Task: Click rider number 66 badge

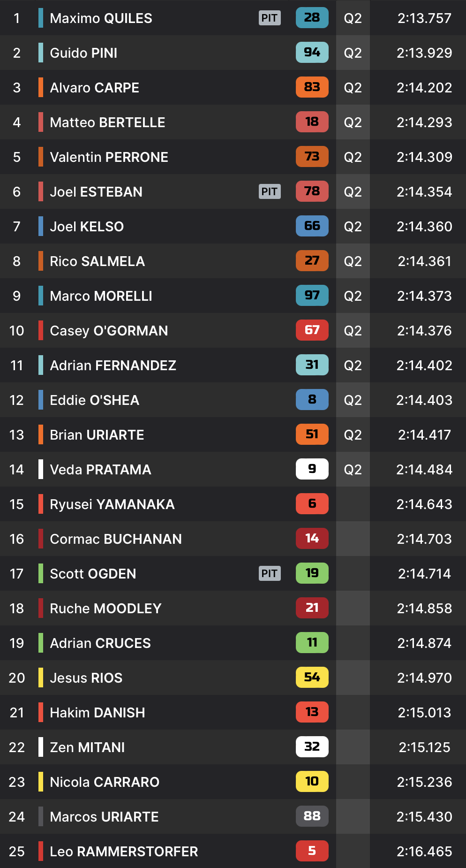Action: point(312,226)
